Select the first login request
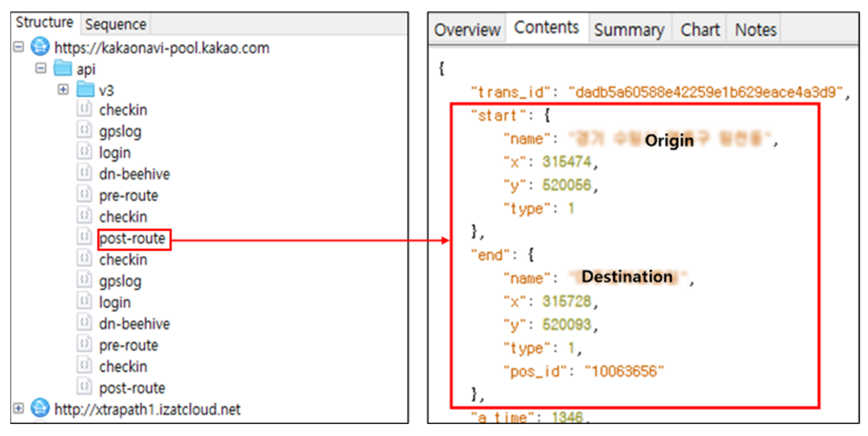The width and height of the screenshot is (868, 436). pyautogui.click(x=114, y=153)
